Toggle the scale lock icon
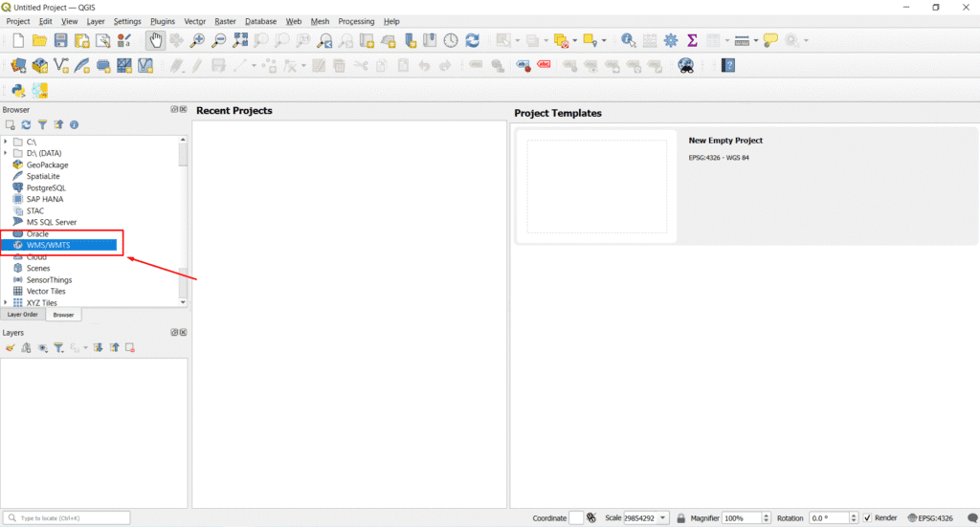The width and height of the screenshot is (980, 527). click(x=681, y=517)
